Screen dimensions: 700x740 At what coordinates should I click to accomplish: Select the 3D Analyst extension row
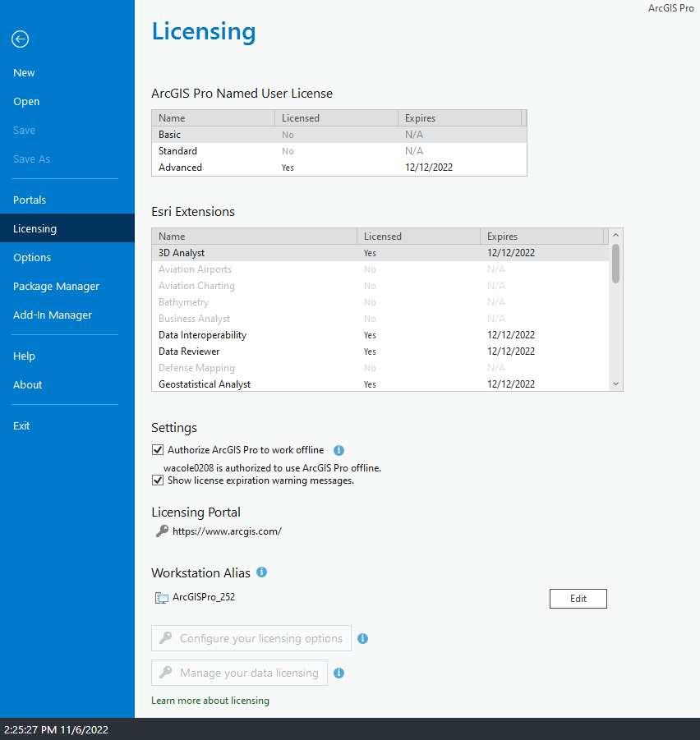[246, 252]
